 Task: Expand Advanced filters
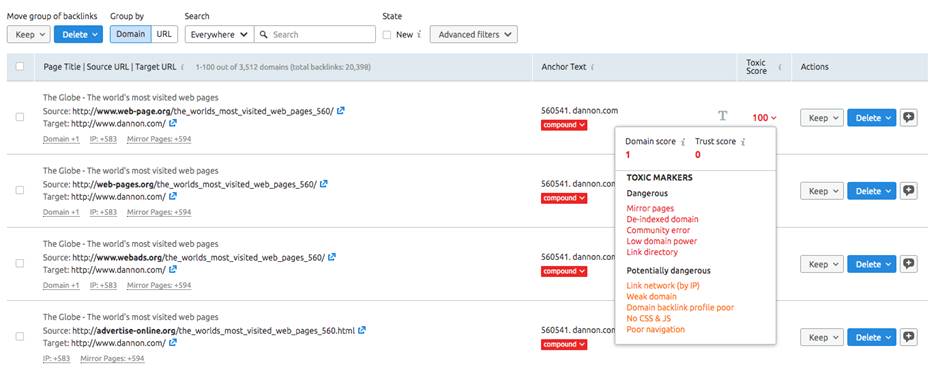pyautogui.click(x=473, y=35)
